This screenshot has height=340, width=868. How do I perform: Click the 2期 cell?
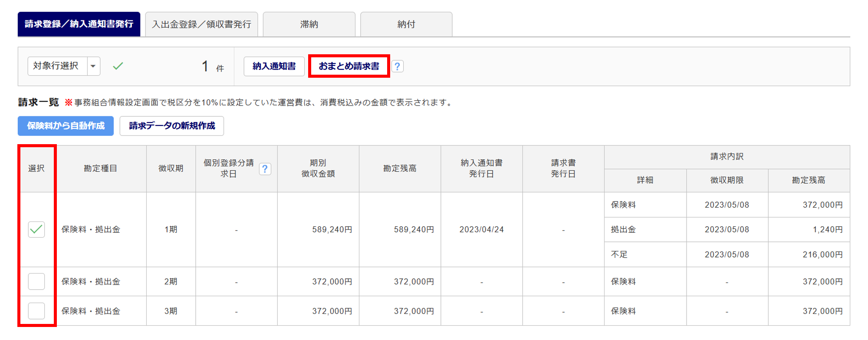(171, 281)
